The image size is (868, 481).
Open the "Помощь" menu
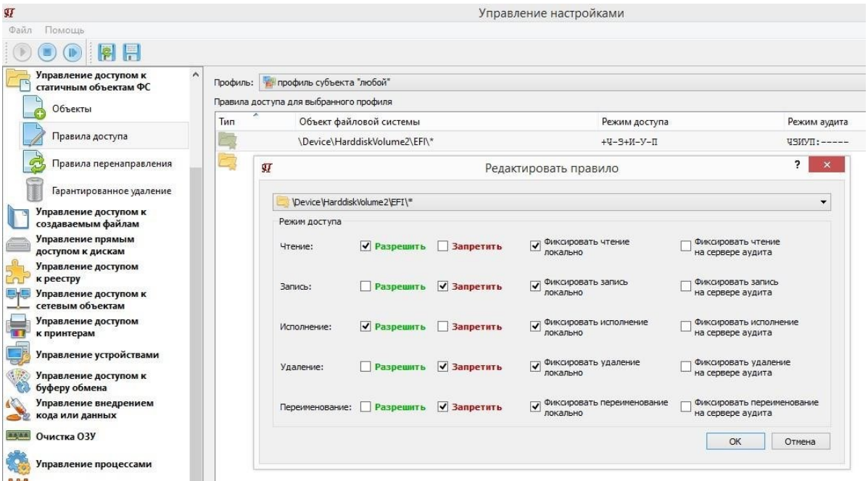(65, 30)
